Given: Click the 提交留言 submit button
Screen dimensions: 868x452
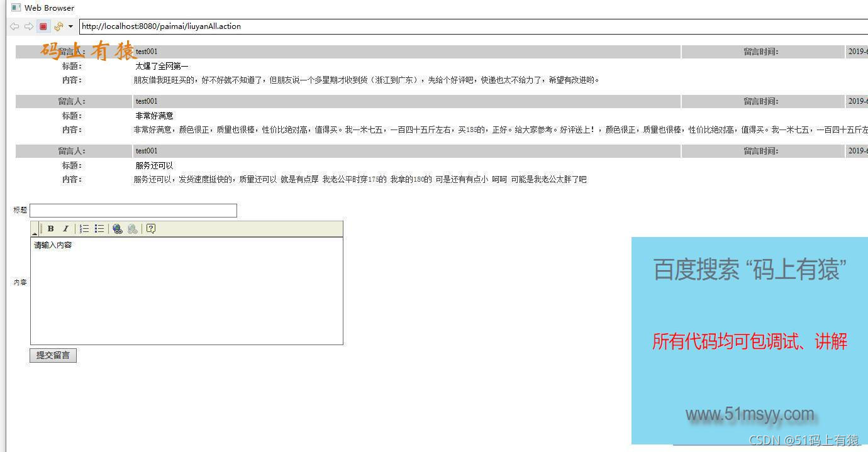Looking at the screenshot, I should (53, 355).
